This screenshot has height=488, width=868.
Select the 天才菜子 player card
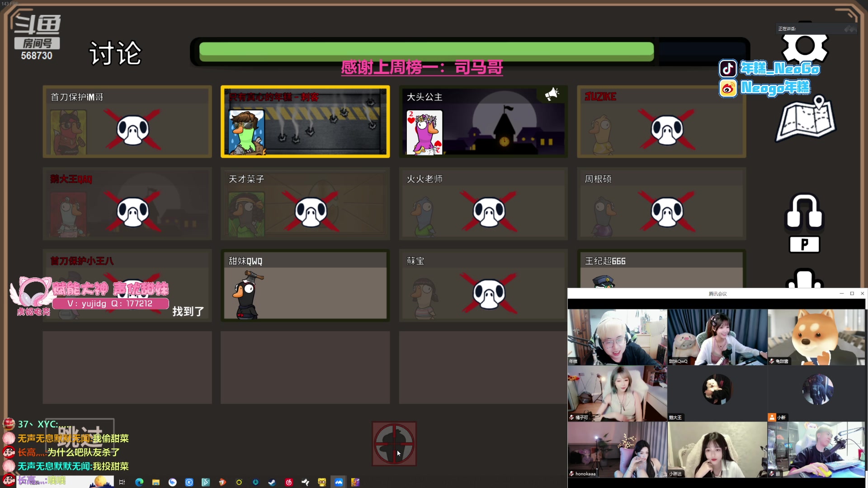coord(305,204)
